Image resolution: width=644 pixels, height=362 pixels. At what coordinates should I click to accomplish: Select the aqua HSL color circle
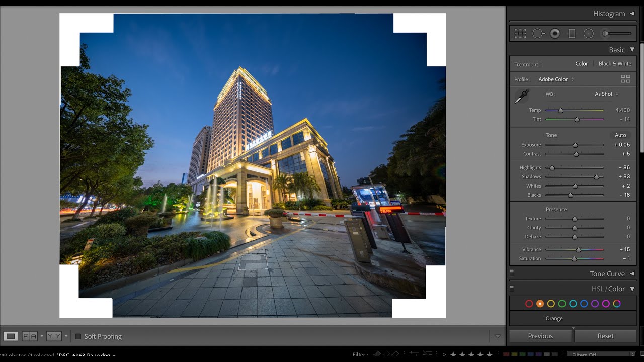[573, 304]
